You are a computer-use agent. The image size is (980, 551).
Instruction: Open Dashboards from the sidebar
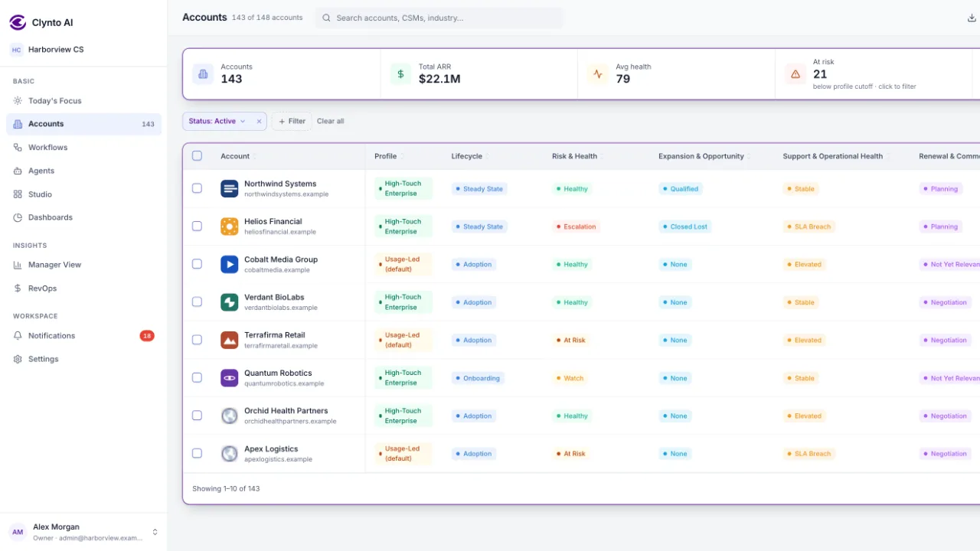[x=83, y=217]
